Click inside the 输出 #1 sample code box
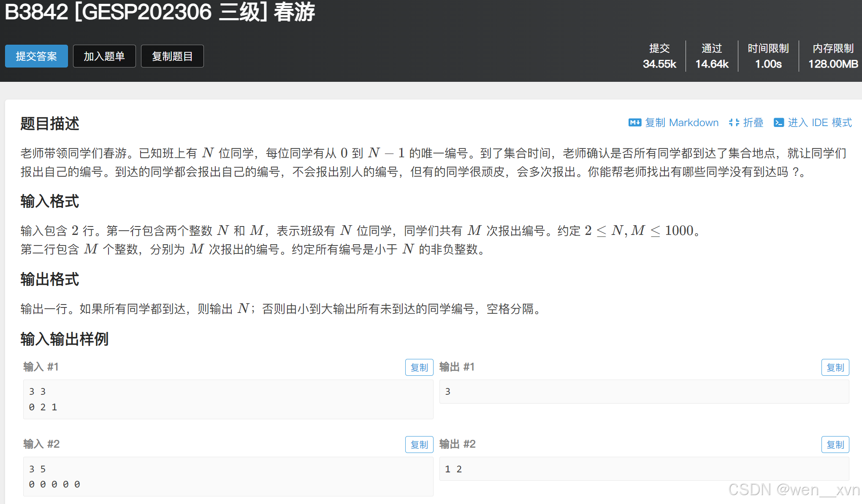 [x=644, y=391]
